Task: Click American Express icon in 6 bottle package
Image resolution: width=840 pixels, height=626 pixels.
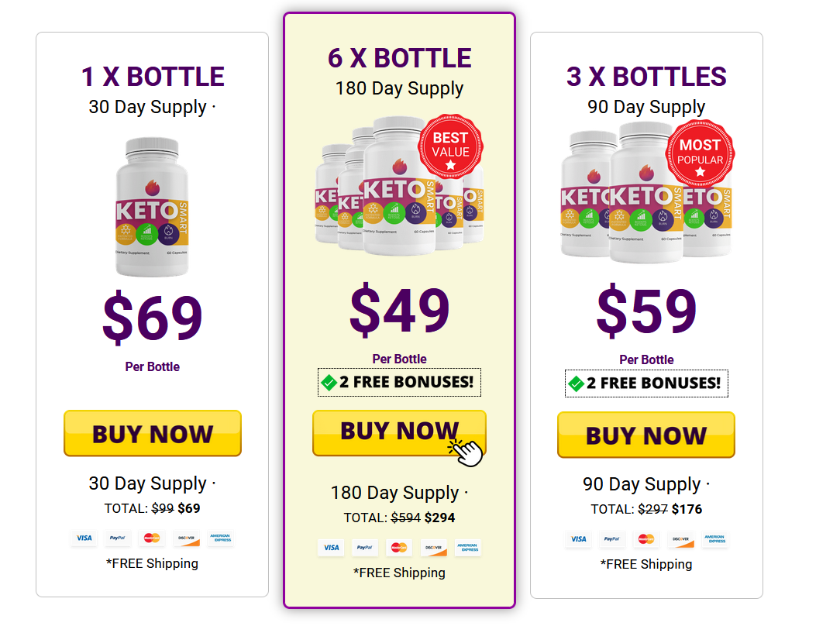Action: (468, 548)
